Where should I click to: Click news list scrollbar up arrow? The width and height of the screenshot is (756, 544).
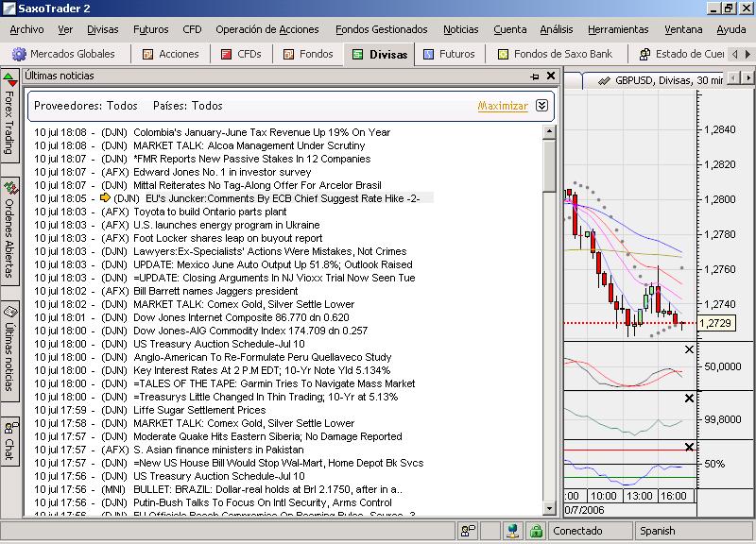(549, 131)
